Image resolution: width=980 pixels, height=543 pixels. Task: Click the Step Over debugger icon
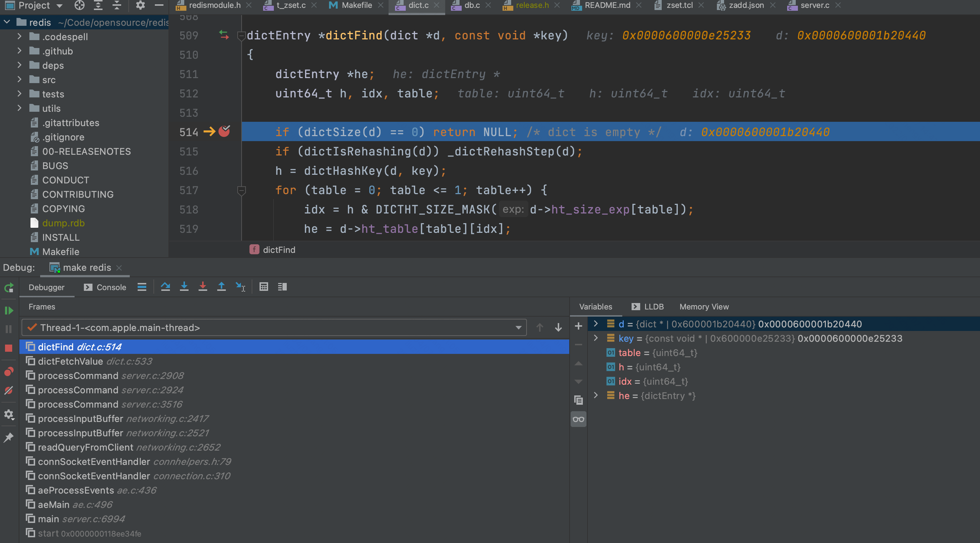[x=165, y=287]
